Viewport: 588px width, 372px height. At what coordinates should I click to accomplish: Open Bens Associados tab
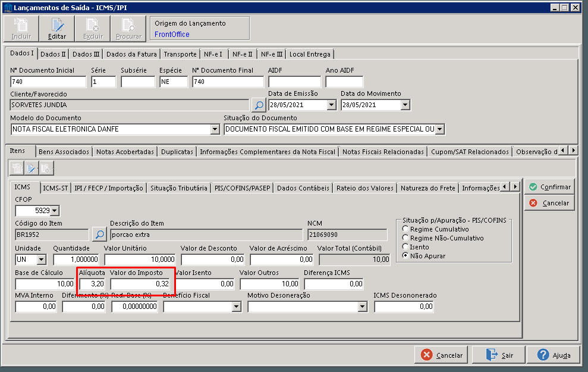point(64,152)
